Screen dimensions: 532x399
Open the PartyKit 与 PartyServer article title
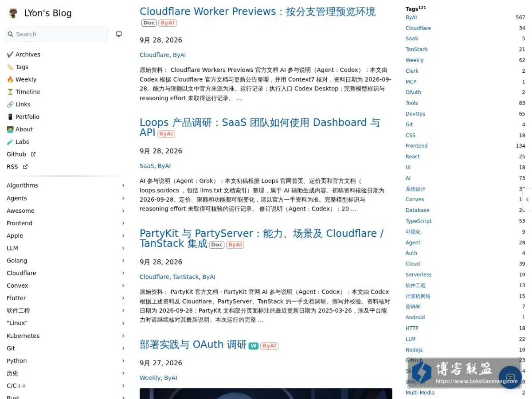(262, 238)
